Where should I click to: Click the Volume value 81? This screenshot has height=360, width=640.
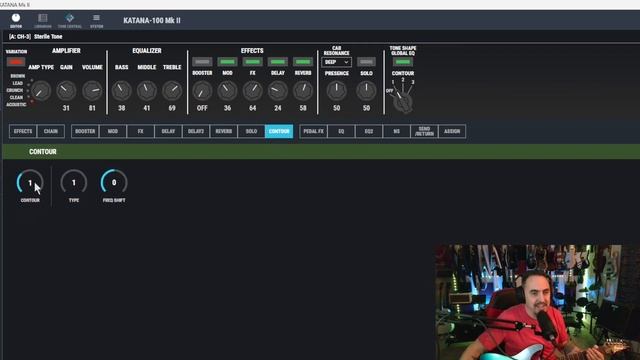point(92,108)
